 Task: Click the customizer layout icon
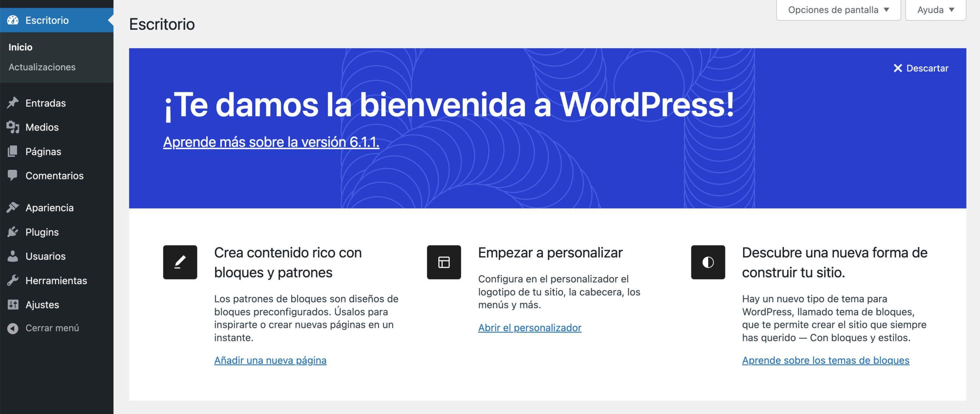point(443,262)
